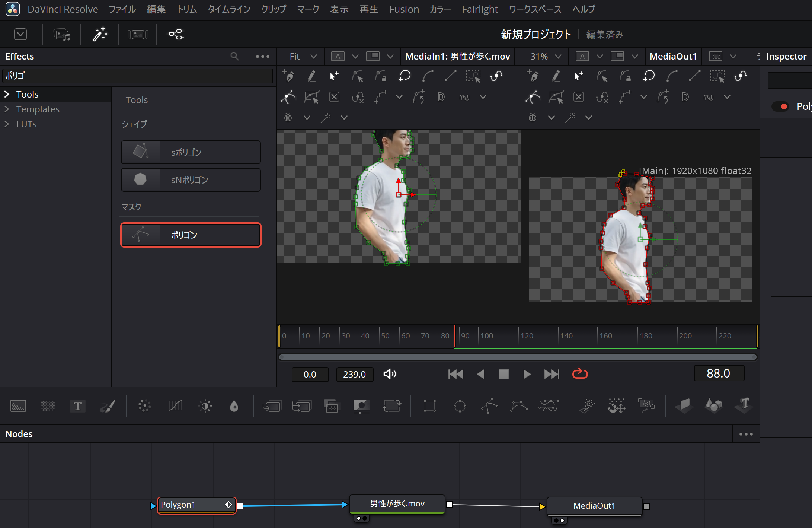Expand the Tools category in Effects
Image resolution: width=812 pixels, height=528 pixels.
[7, 94]
